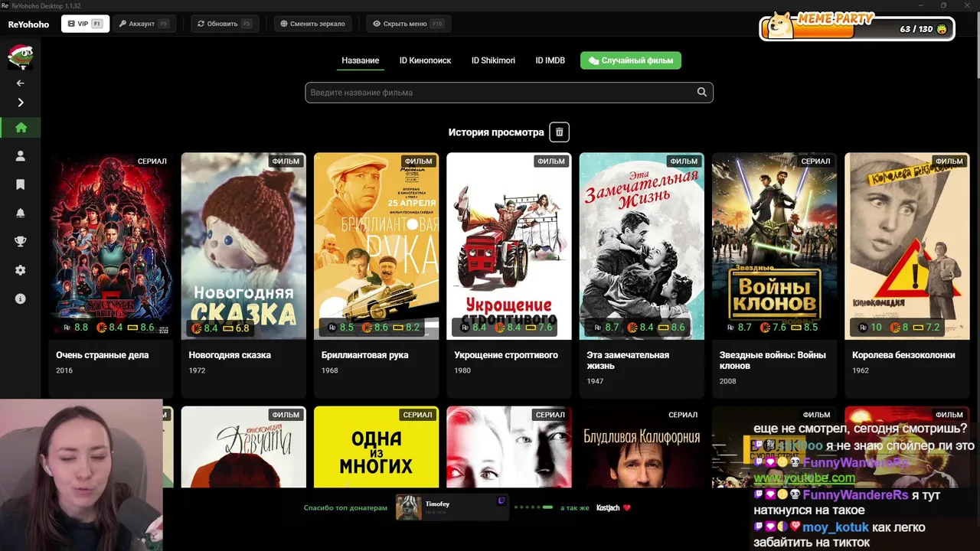Open the info icon in sidebar
Screen dimensions: 980x551
[21, 298]
